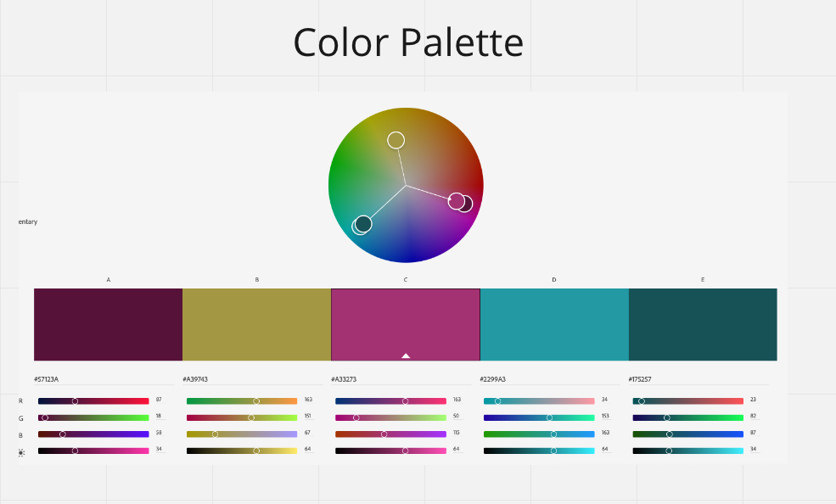Click the teal swatch D

(x=554, y=324)
